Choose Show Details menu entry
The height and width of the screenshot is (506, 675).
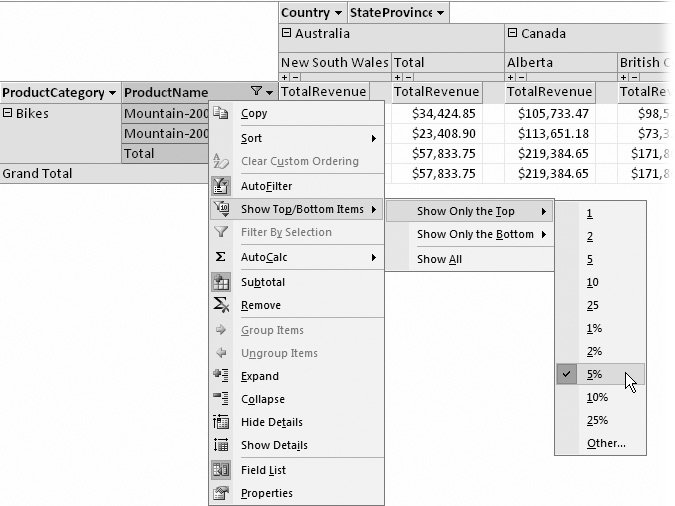point(297,445)
